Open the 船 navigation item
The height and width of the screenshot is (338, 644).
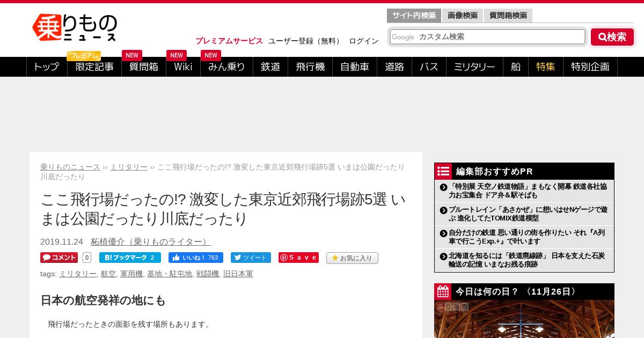coord(516,67)
